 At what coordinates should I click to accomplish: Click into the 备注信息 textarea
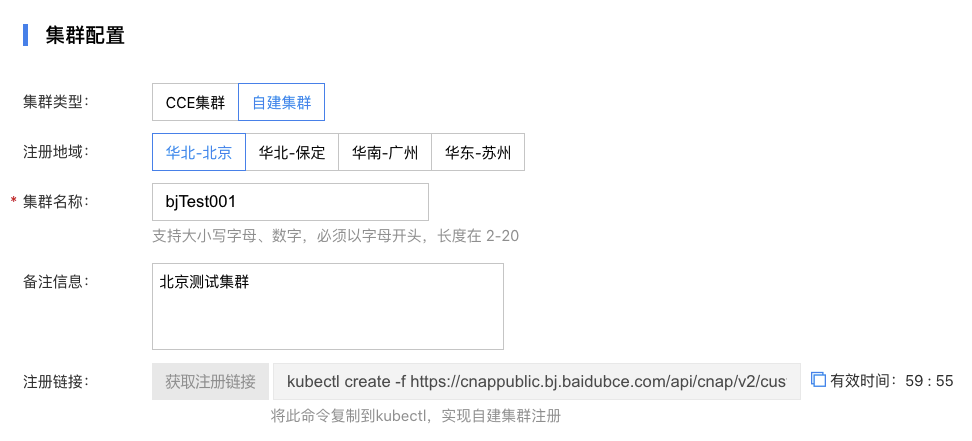[x=328, y=306]
